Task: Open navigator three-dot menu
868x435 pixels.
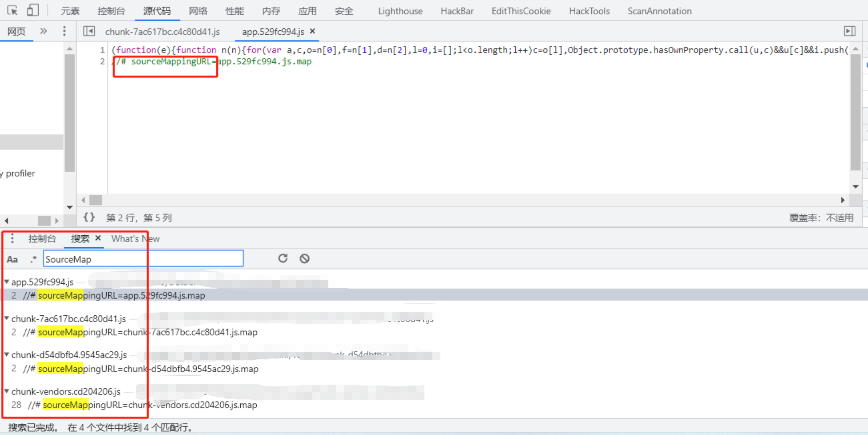Action: (64, 31)
